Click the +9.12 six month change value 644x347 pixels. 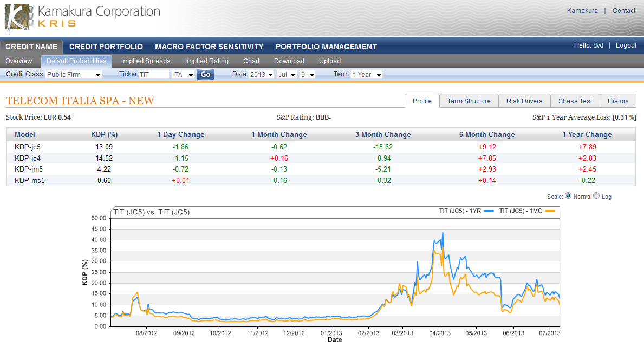click(487, 147)
